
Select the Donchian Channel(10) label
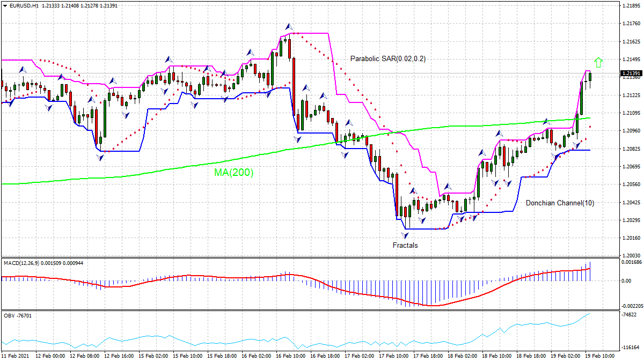pos(560,203)
